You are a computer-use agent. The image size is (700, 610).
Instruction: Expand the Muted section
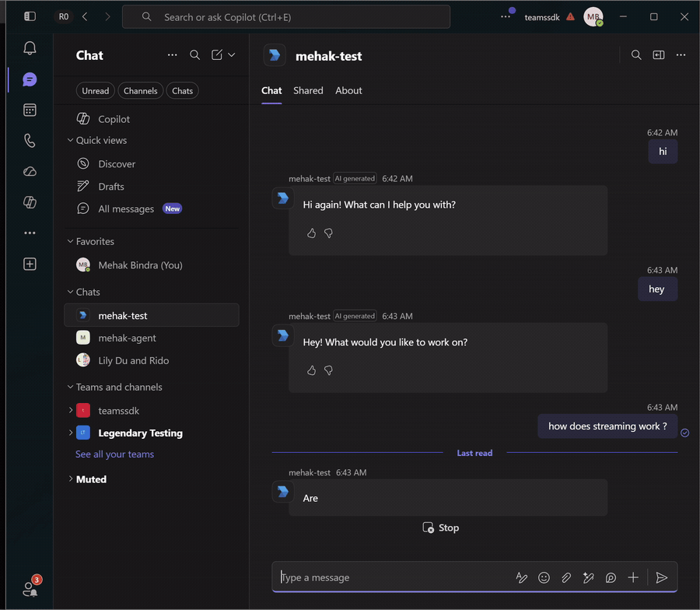point(71,479)
